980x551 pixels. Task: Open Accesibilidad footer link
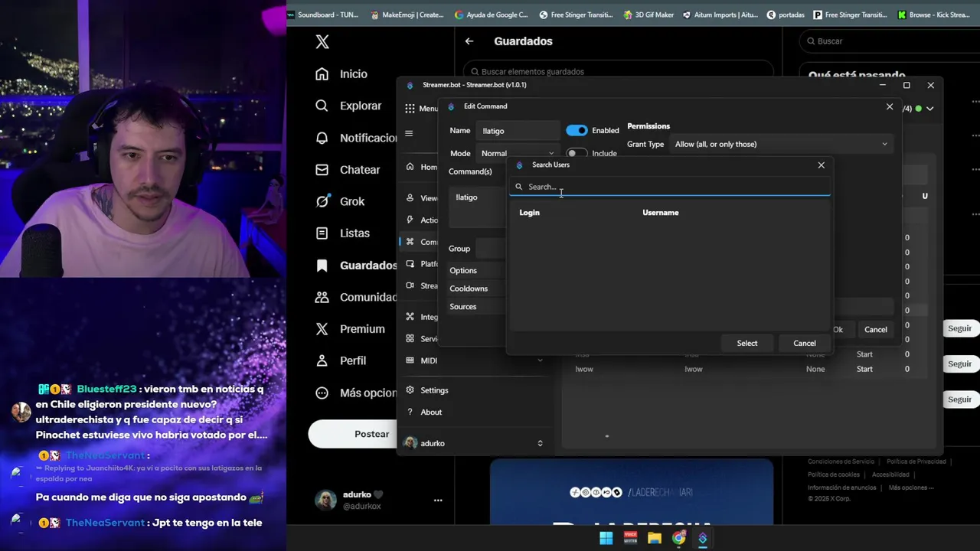pyautogui.click(x=890, y=474)
